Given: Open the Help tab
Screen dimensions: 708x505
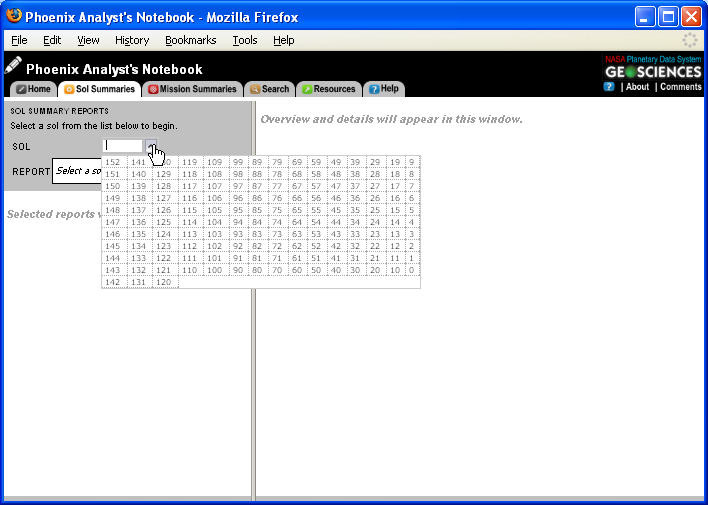Looking at the screenshot, I should [x=383, y=89].
